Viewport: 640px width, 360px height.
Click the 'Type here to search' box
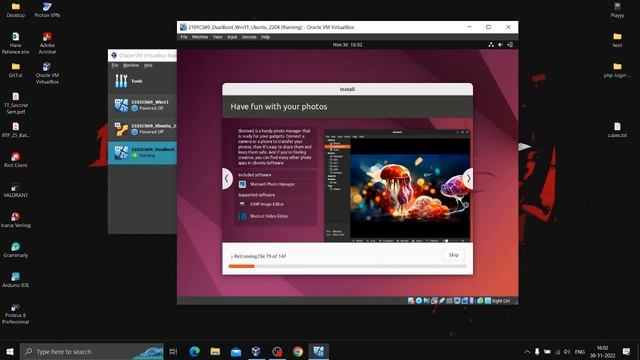coord(92,351)
